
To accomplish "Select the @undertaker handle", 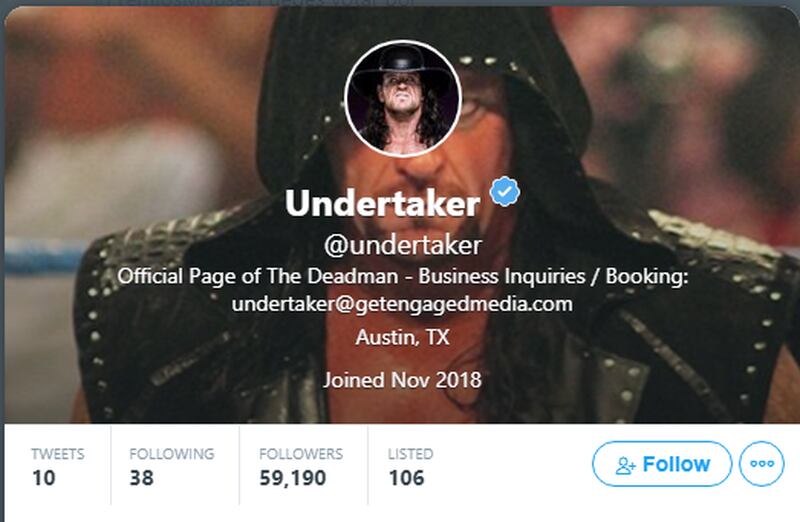I will pyautogui.click(x=403, y=245).
